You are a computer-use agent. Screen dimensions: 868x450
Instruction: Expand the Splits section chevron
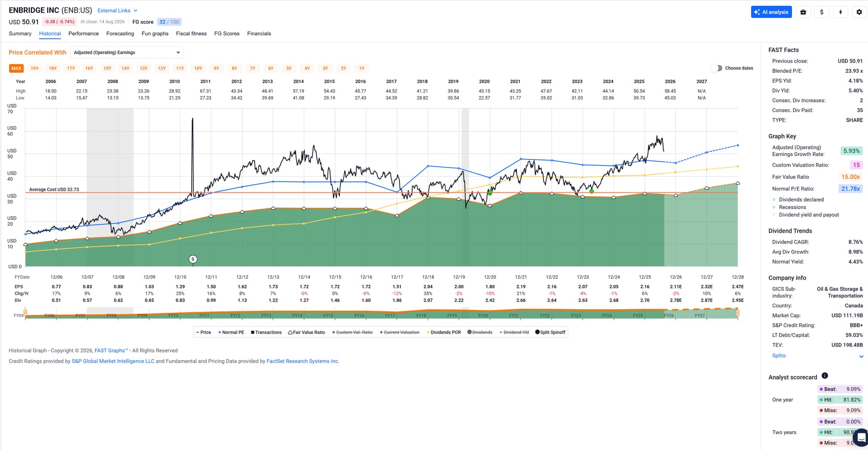tap(861, 356)
